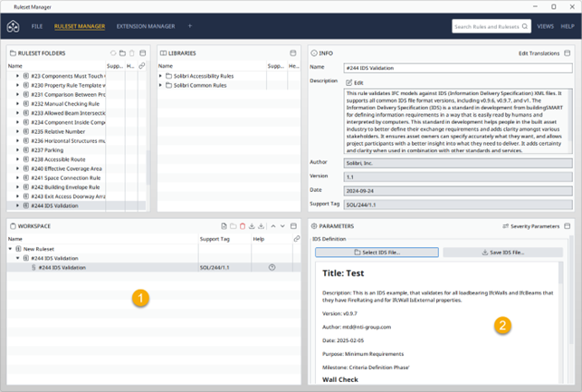Expand #232 Manual Checking Rule node
The width and height of the screenshot is (582, 392).
coord(17,103)
